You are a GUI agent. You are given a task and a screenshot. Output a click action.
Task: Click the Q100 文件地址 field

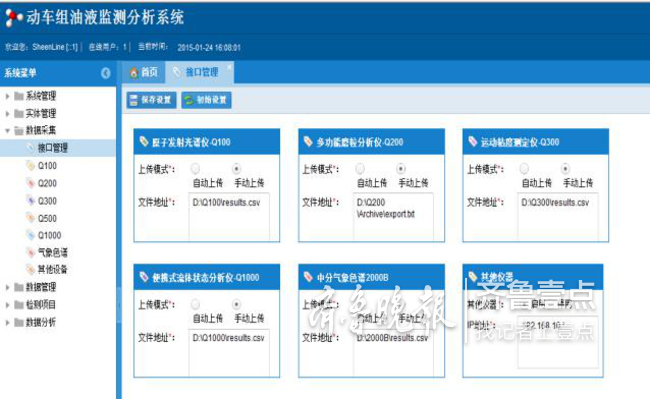(229, 217)
